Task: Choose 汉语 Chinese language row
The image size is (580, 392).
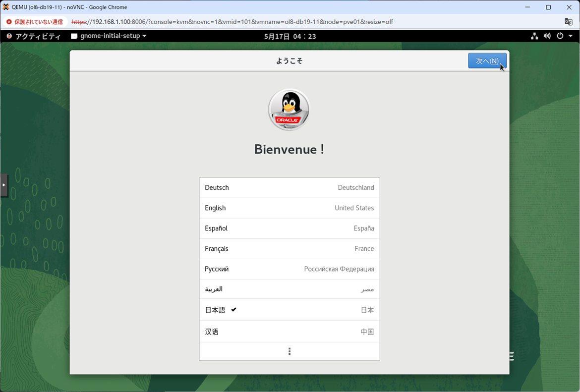Action: coord(290,332)
